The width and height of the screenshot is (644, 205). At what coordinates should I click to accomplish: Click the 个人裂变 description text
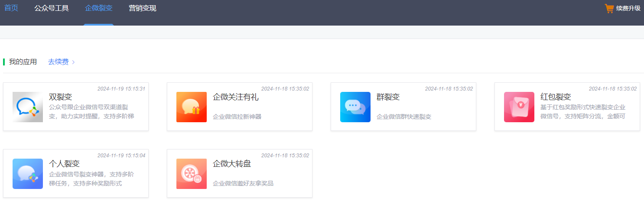point(91,179)
